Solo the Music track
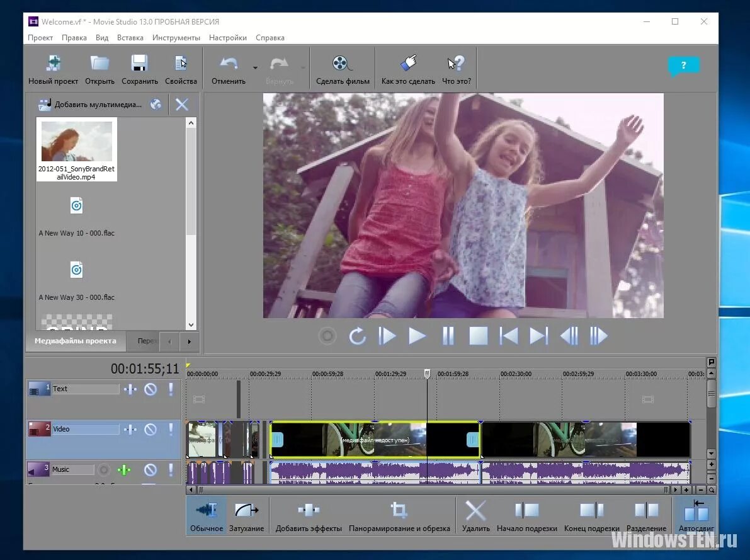 point(171,470)
